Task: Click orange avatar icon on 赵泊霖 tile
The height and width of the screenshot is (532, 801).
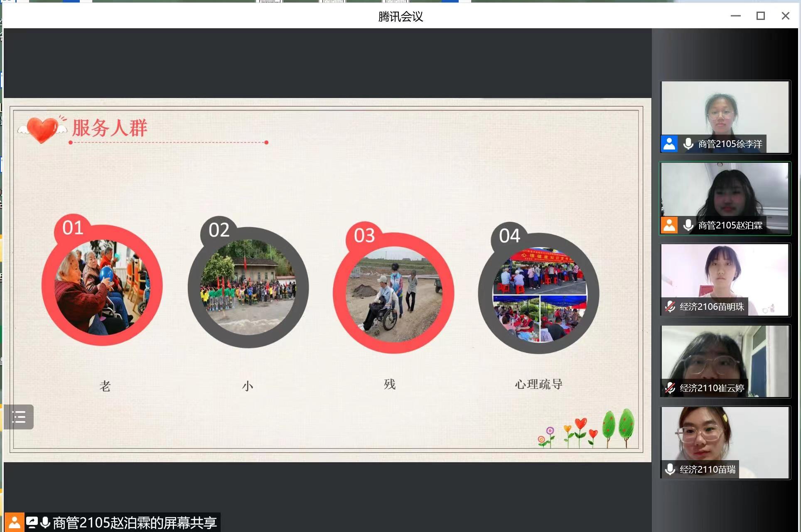Action: tap(669, 225)
